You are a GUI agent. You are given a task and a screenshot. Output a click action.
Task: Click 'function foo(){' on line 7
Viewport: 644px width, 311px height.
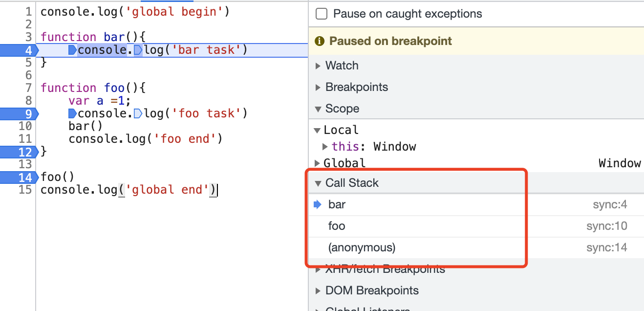[x=93, y=88]
